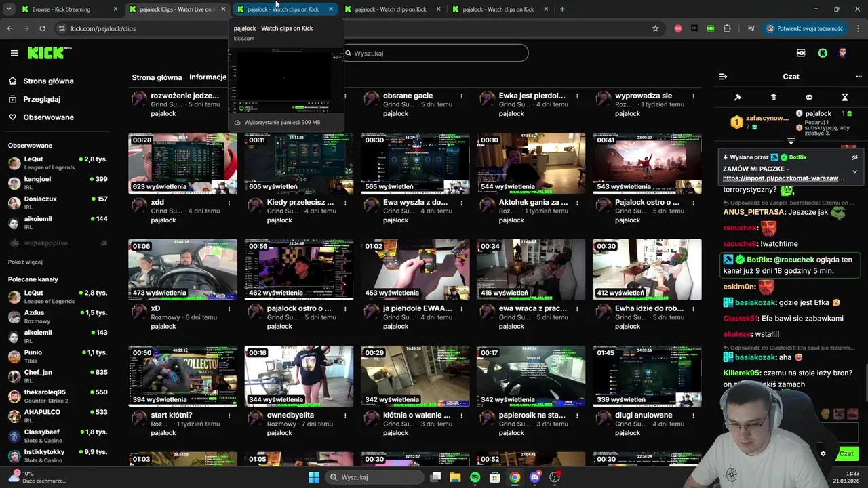
Task: Open the OBS icon on the taskbar
Action: [555, 477]
